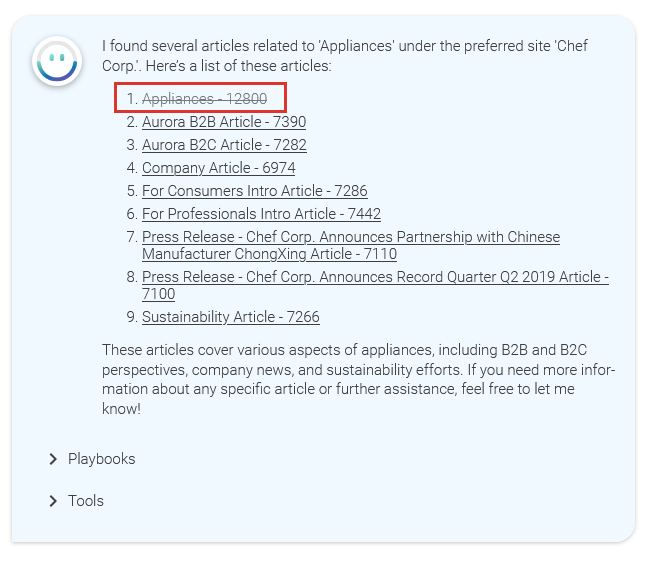Click the Playbooks label

pos(101,459)
